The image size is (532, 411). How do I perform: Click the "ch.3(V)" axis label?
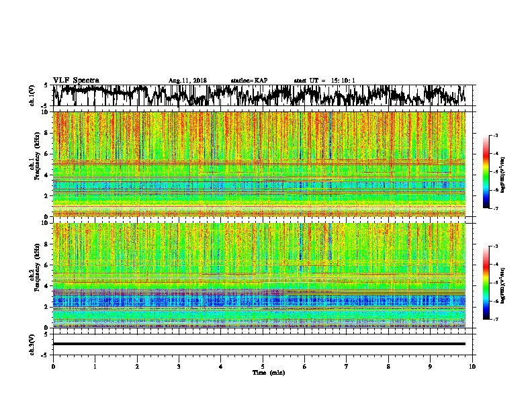pyautogui.click(x=32, y=345)
